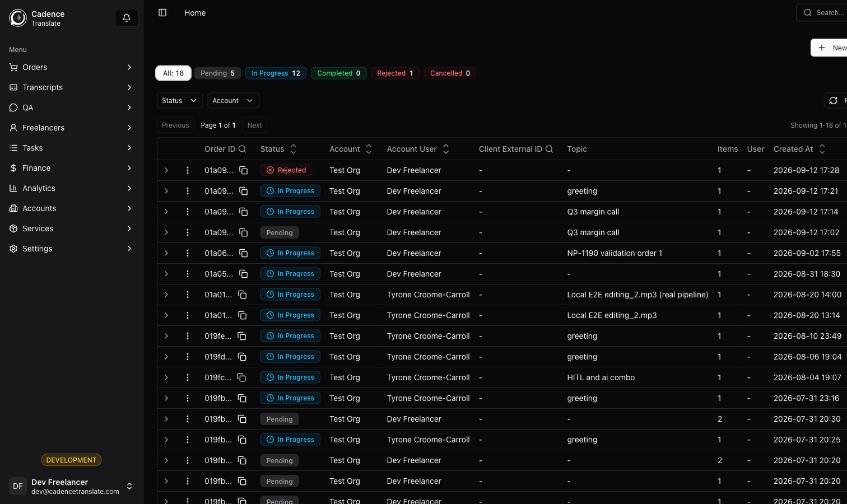This screenshot has height=504, width=847.
Task: Copy order ID of the Rejected row
Action: (244, 170)
